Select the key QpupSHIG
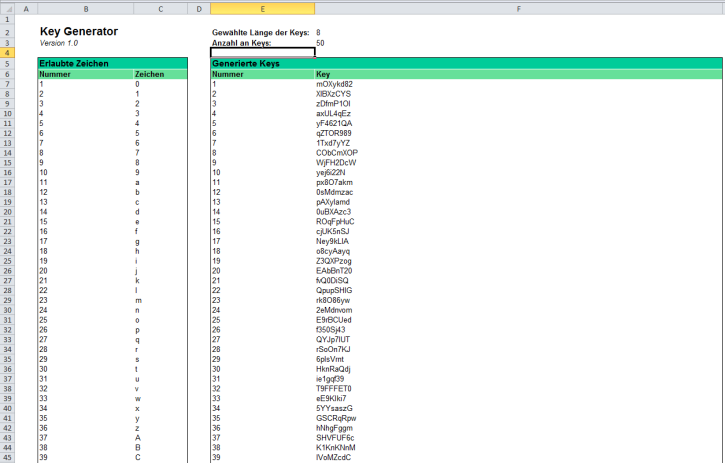The image size is (725, 463). click(x=334, y=290)
